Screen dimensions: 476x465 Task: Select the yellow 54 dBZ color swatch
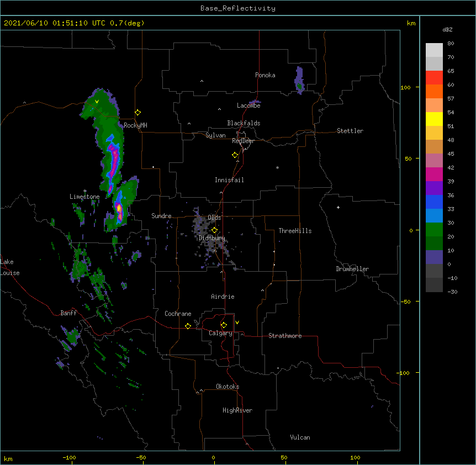click(x=434, y=119)
